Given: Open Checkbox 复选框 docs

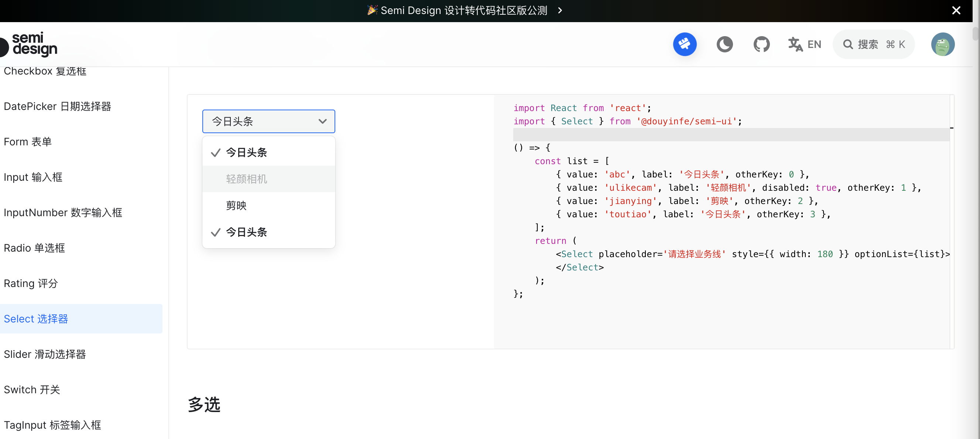Looking at the screenshot, I should coord(45,71).
